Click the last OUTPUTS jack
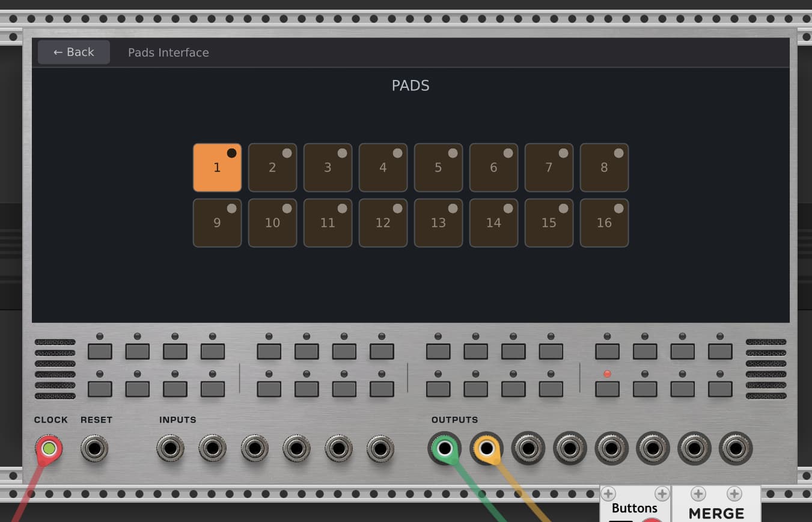The width and height of the screenshot is (812, 522). click(x=736, y=449)
